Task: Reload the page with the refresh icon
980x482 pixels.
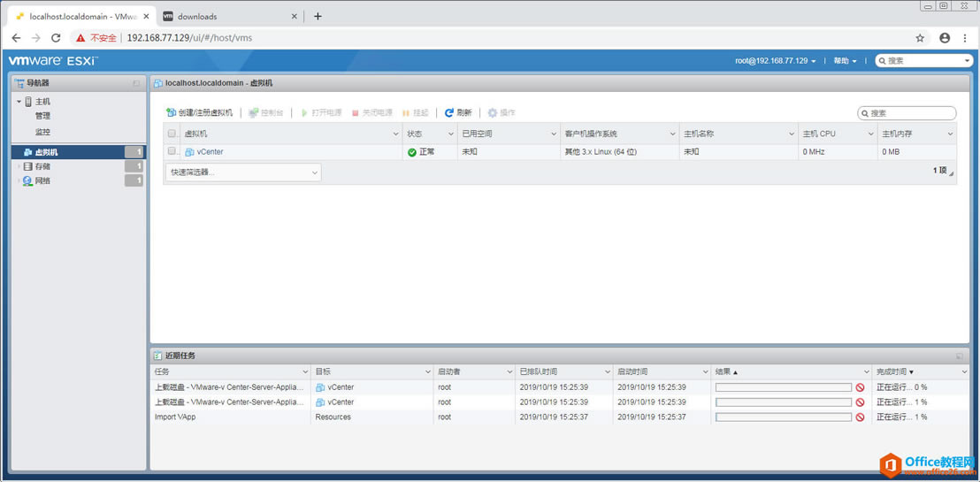Action: (56, 38)
